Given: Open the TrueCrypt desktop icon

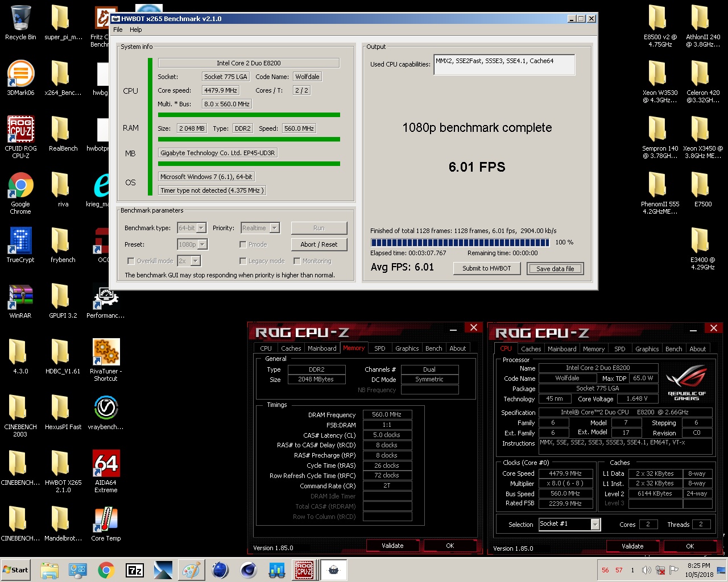Looking at the screenshot, I should click(x=20, y=246).
